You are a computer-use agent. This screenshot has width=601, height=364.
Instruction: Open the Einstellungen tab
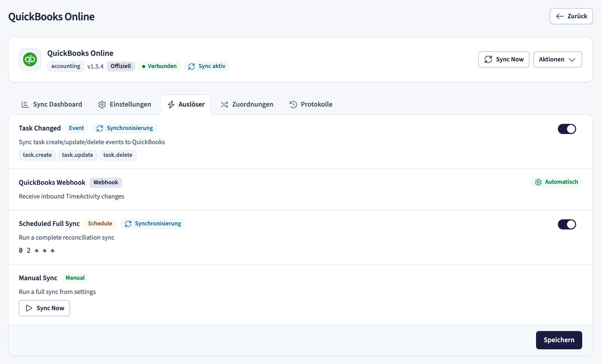point(125,104)
